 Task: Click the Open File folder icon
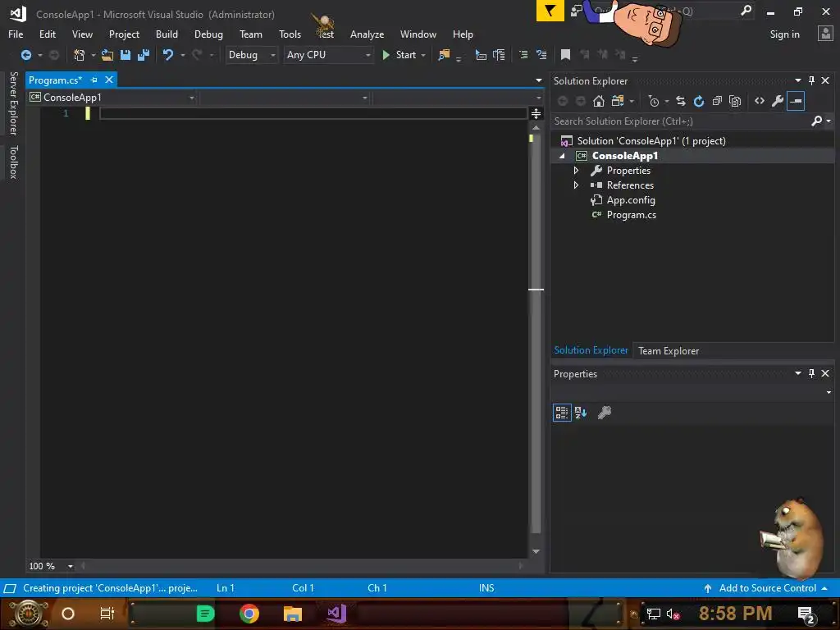pos(107,55)
